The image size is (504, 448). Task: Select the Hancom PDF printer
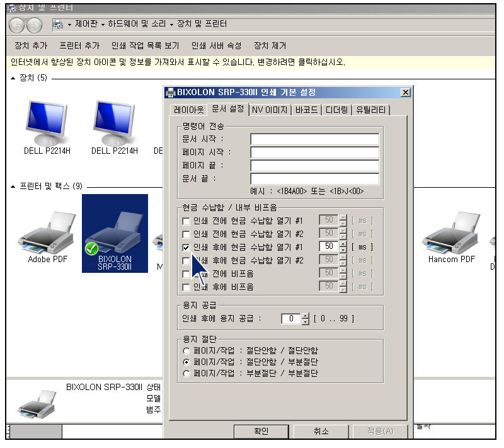pyautogui.click(x=451, y=237)
